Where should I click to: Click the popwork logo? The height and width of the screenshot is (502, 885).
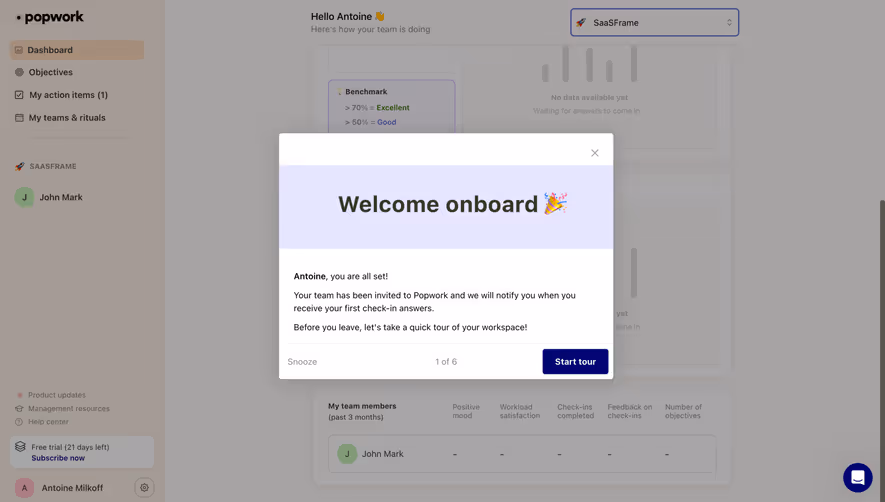click(50, 17)
